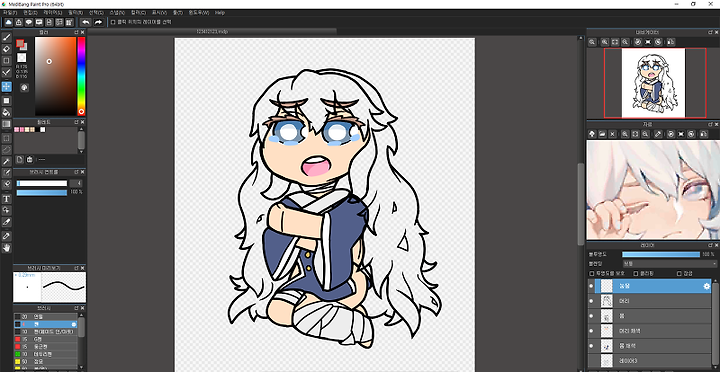Switch to the 123412123.mdp document tab

[x=212, y=32]
